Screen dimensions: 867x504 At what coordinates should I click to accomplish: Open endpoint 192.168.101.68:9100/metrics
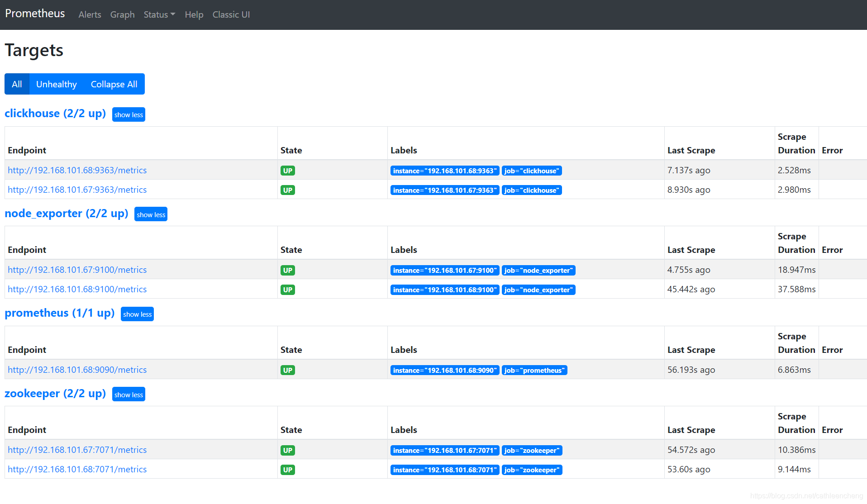pyautogui.click(x=77, y=289)
